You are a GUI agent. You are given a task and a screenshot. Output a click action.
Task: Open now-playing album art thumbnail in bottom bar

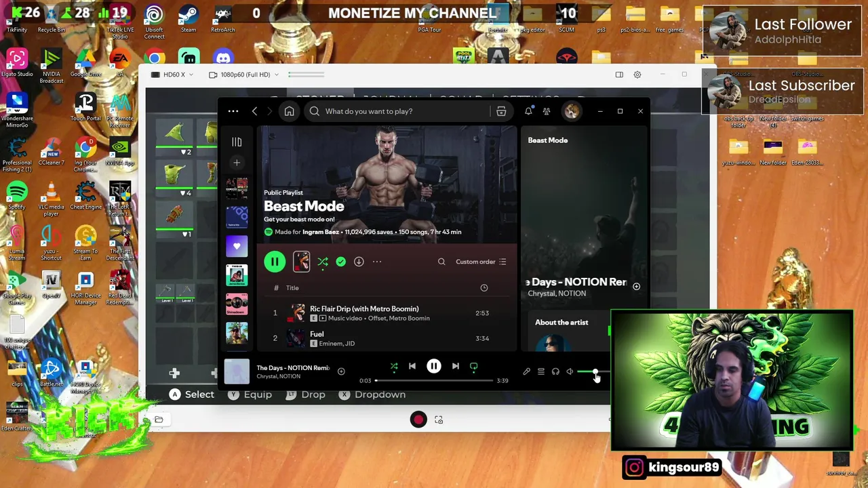[x=237, y=371]
